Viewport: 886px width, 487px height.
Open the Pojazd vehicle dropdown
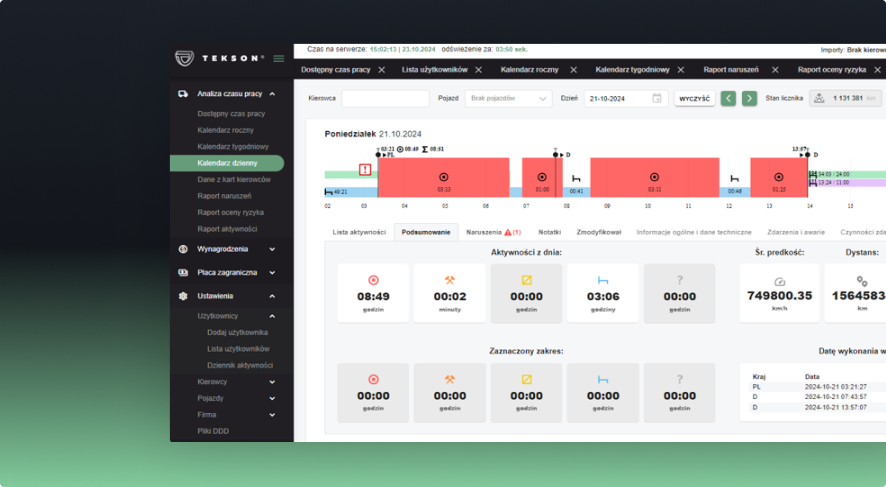click(x=509, y=99)
